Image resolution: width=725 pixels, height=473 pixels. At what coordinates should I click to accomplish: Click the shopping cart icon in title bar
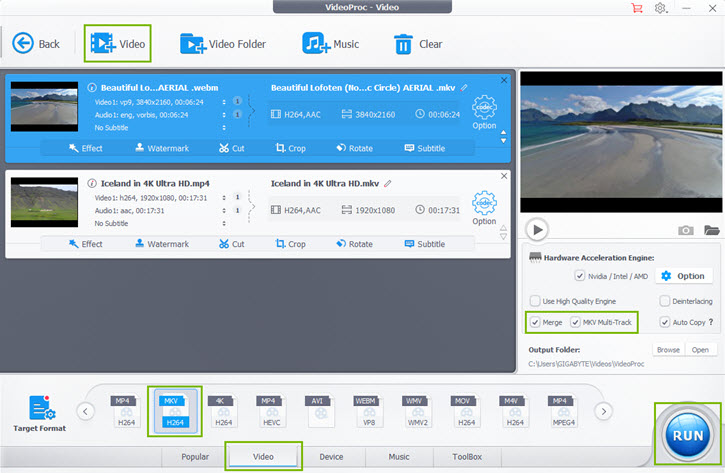(x=636, y=8)
